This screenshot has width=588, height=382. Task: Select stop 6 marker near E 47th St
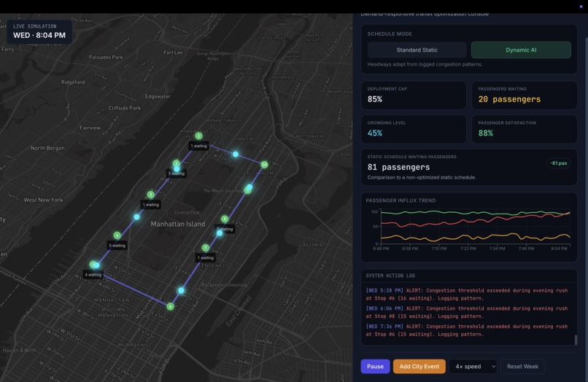(170, 306)
